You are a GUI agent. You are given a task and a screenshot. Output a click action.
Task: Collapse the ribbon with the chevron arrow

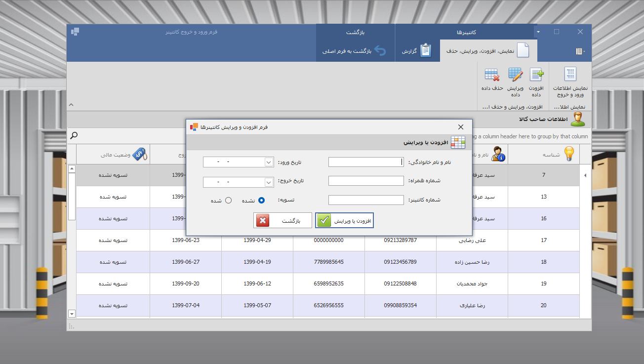71,105
